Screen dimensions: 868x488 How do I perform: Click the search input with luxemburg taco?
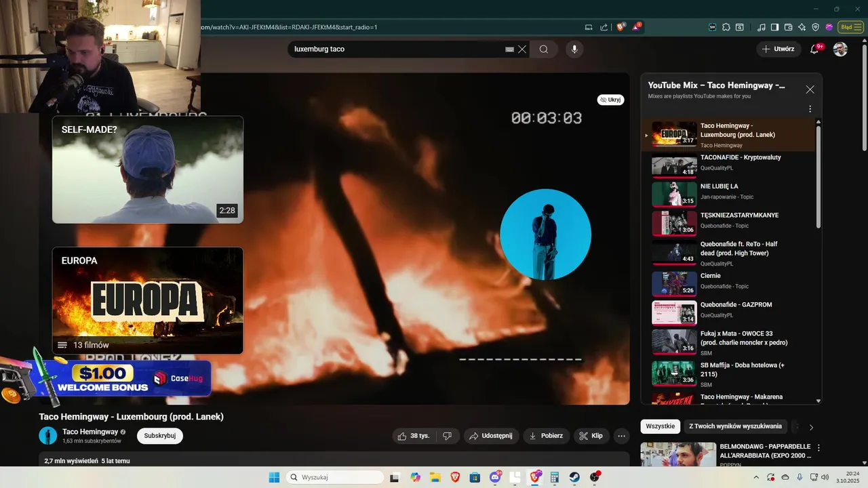click(397, 49)
